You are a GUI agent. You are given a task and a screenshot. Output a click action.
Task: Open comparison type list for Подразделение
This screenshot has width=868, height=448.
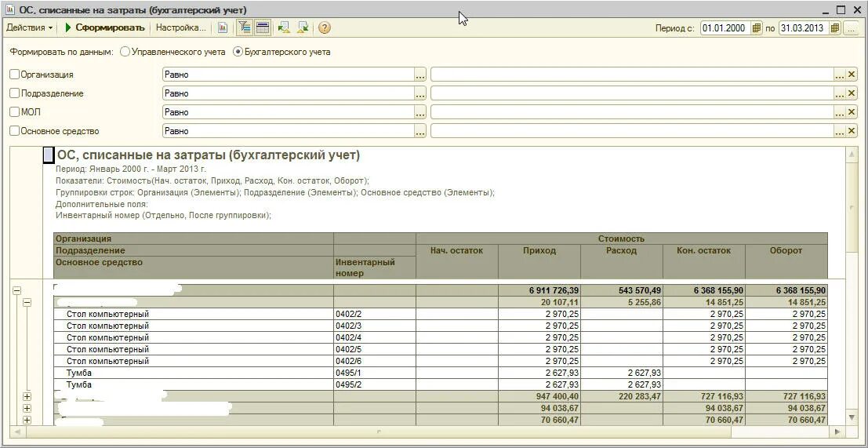coord(420,93)
